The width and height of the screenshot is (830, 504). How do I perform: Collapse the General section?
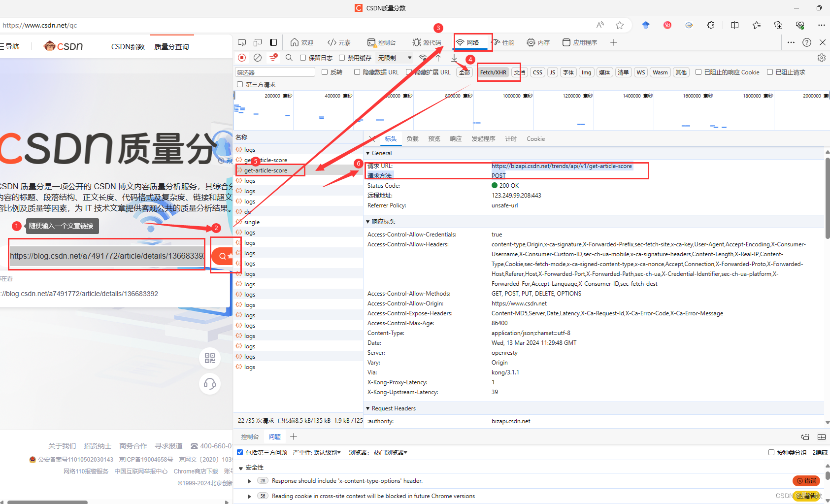(x=368, y=153)
